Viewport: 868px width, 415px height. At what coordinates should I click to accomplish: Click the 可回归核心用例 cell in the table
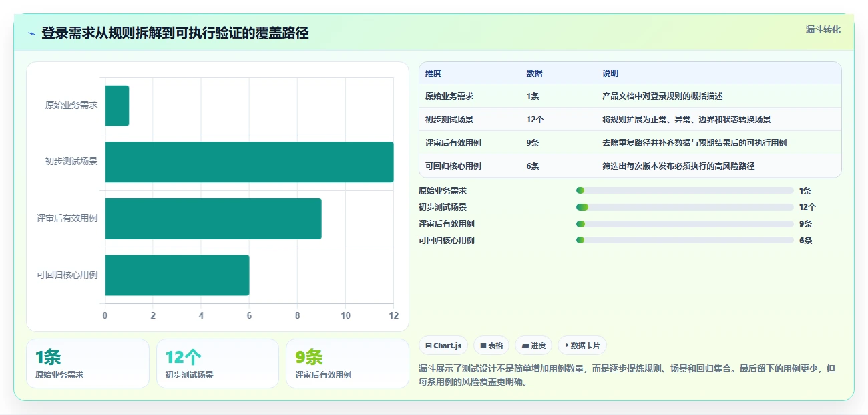453,166
